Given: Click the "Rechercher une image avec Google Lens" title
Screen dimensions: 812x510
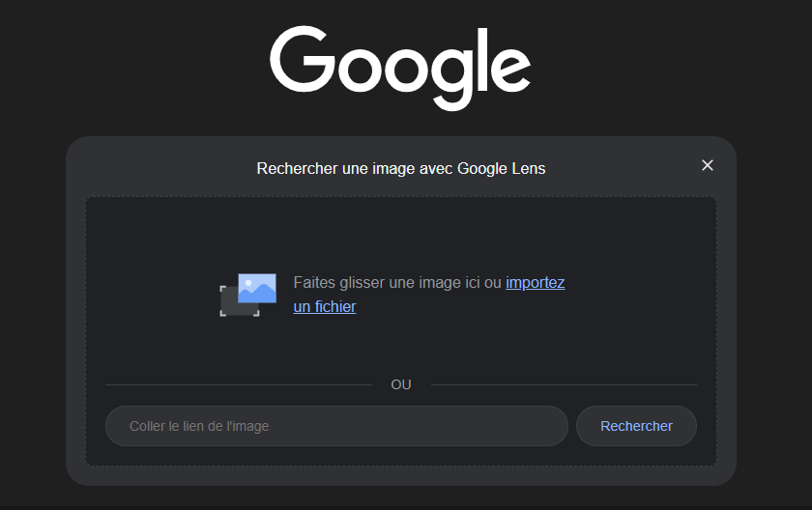Looking at the screenshot, I should coord(400,169).
